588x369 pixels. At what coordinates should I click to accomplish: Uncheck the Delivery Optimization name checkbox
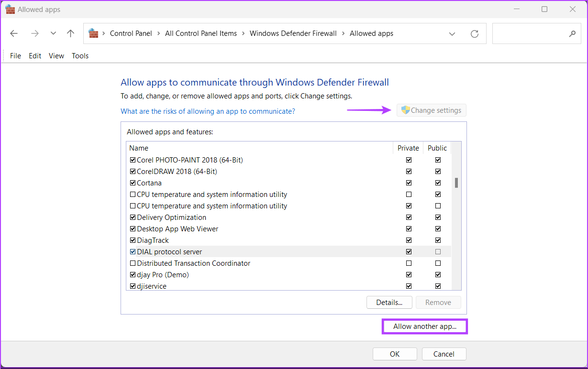(133, 217)
